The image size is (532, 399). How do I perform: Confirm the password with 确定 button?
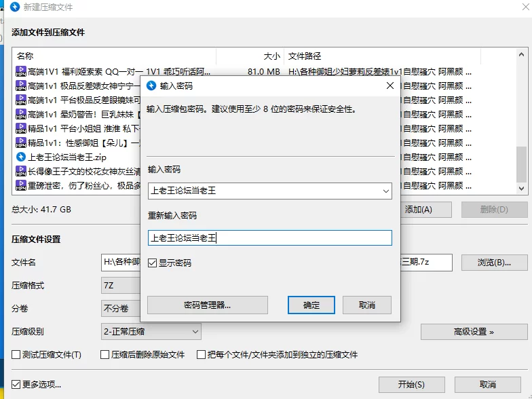tap(311, 305)
